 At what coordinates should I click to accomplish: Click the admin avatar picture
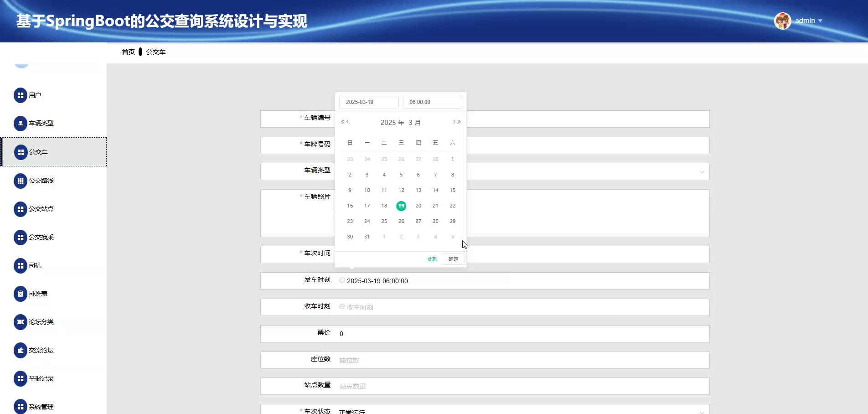(783, 21)
